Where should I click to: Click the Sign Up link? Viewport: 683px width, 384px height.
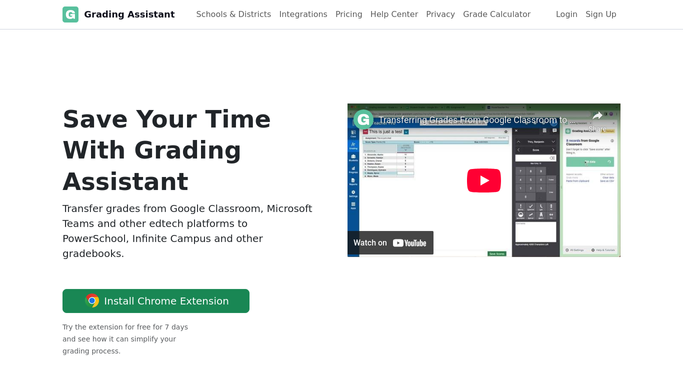coord(601,14)
